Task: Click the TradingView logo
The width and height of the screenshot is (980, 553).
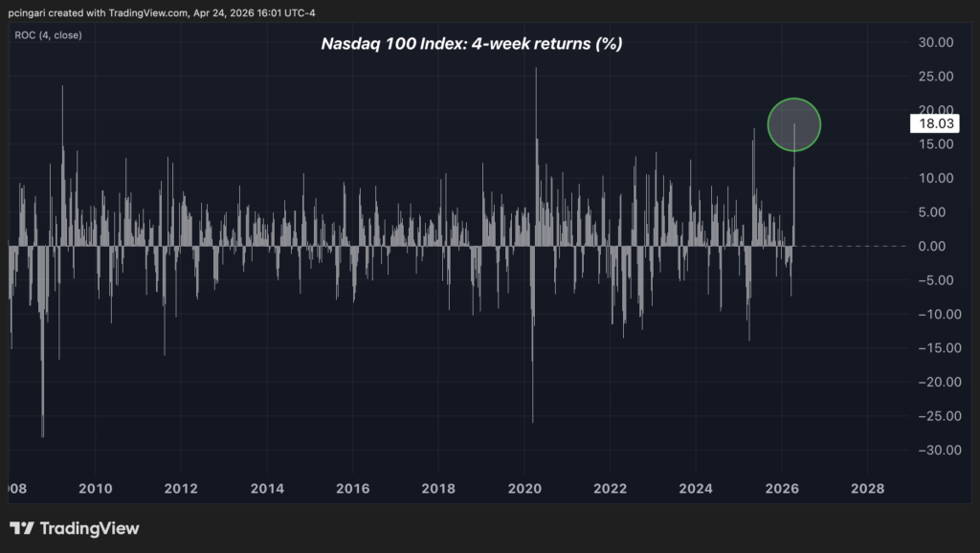Action: tap(75, 529)
